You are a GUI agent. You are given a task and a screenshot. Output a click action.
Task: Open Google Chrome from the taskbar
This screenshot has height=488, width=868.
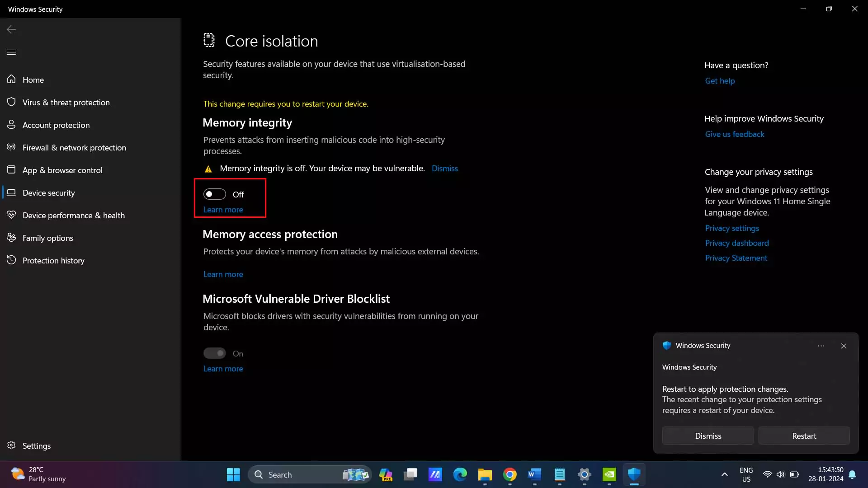click(510, 474)
